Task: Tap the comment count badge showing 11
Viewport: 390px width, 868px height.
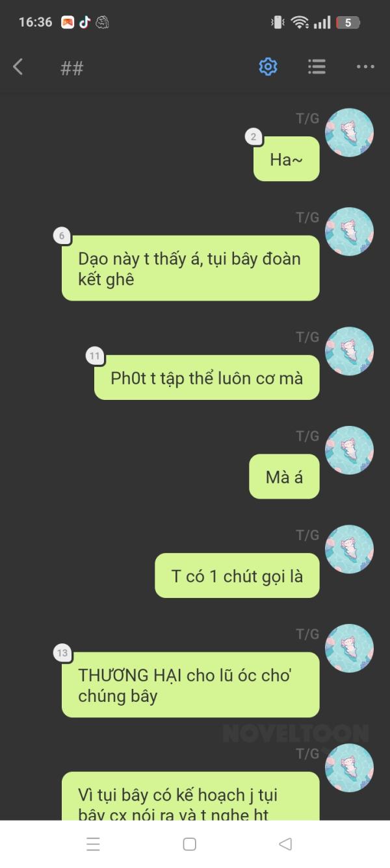Action: (x=95, y=356)
